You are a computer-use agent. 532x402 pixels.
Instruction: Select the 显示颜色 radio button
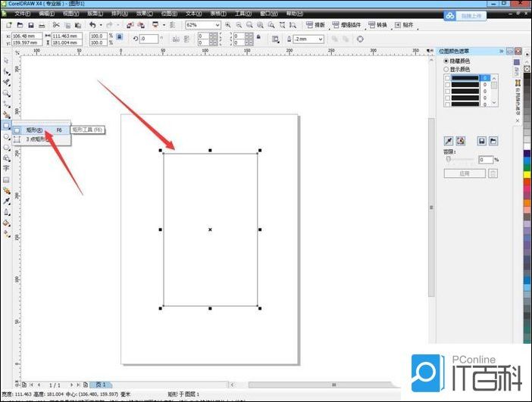pyautogui.click(x=446, y=69)
